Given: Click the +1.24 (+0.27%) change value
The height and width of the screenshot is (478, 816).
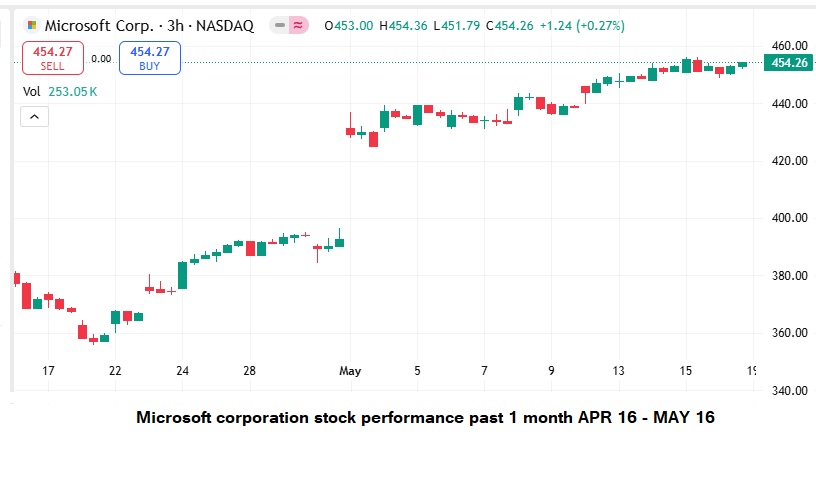Looking at the screenshot, I should 582,25.
